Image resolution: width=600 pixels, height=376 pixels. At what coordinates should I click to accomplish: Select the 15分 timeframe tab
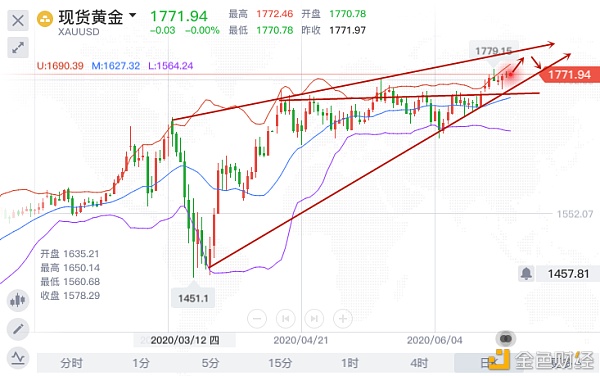280,363
